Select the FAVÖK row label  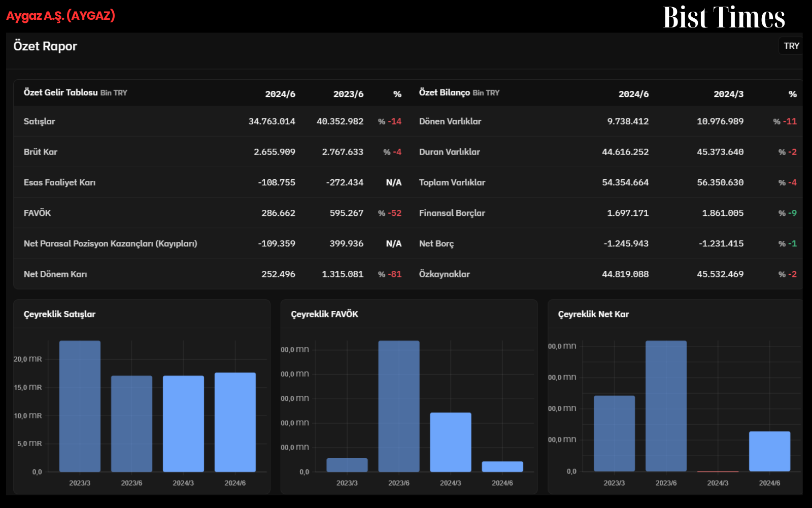(38, 213)
